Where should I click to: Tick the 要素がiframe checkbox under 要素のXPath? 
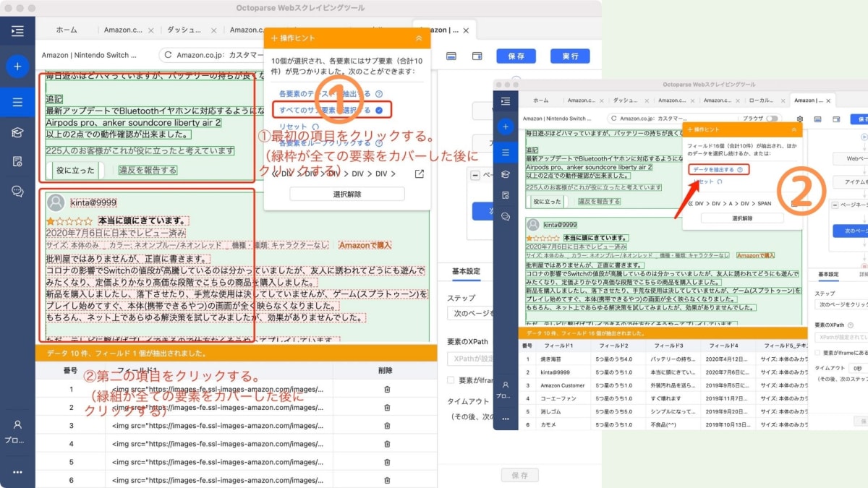click(818, 353)
